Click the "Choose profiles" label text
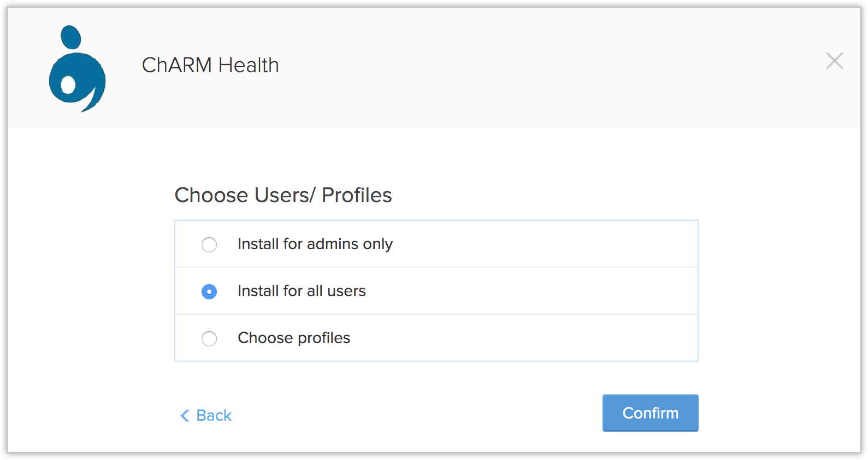868x460 pixels. pyautogui.click(x=294, y=338)
